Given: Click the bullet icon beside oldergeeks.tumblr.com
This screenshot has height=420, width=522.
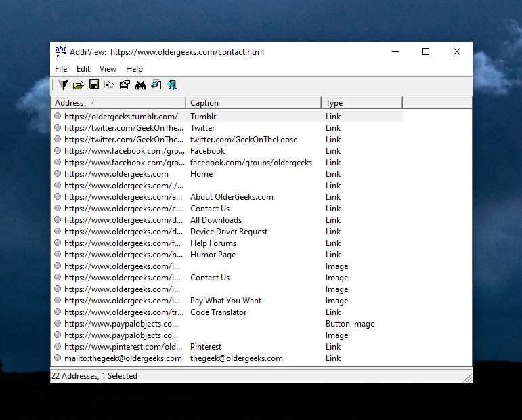Looking at the screenshot, I should point(58,116).
